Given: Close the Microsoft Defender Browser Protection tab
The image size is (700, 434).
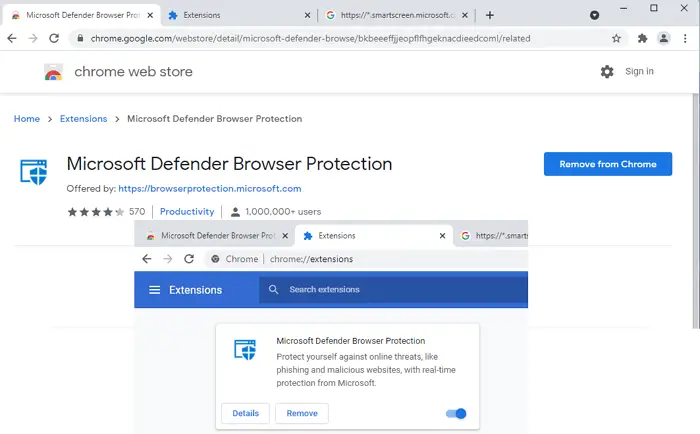Looking at the screenshot, I should pyautogui.click(x=150, y=15).
